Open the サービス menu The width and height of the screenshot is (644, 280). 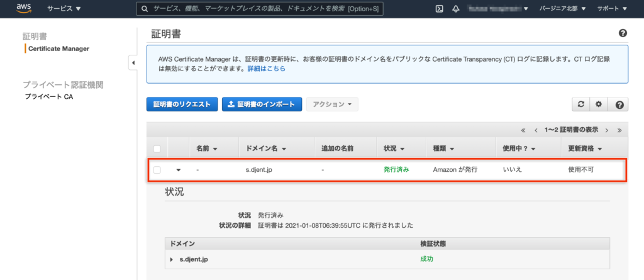tap(64, 9)
